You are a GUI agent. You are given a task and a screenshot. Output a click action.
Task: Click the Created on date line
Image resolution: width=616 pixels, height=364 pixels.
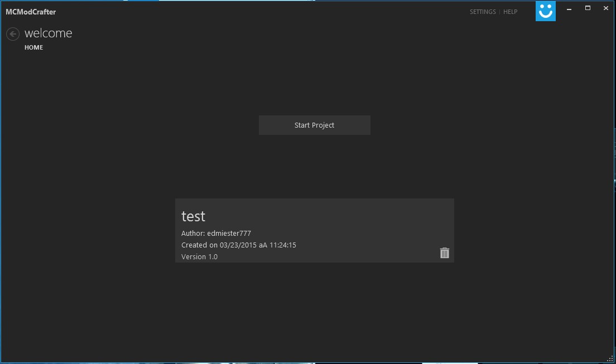click(238, 245)
